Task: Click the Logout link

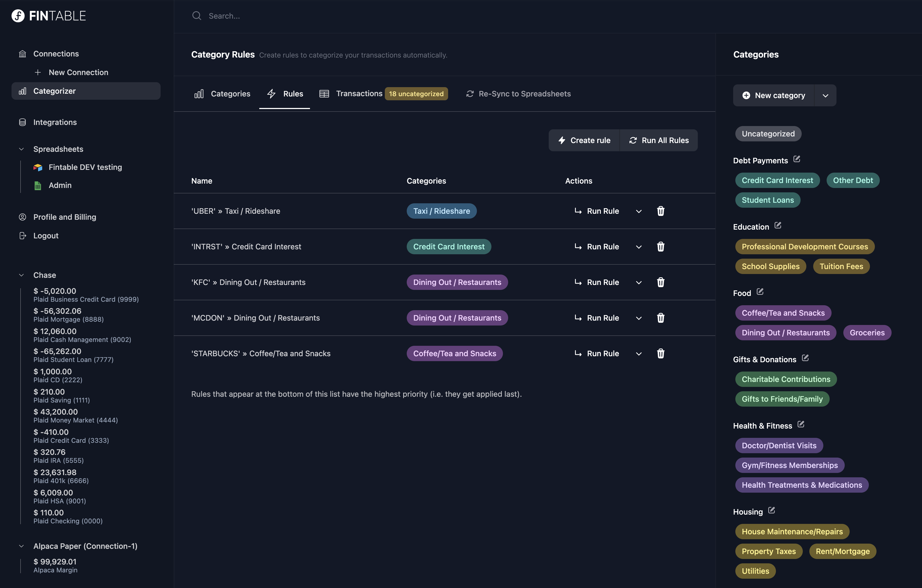Action: point(45,236)
